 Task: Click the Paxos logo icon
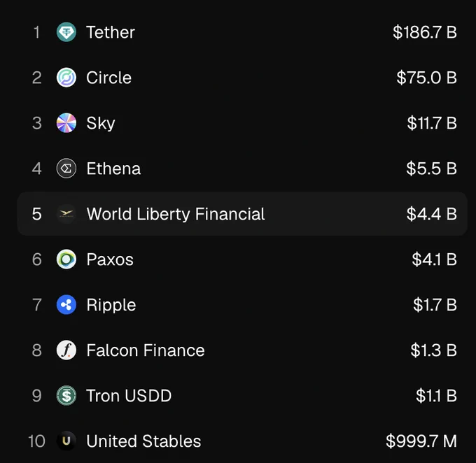click(66, 259)
